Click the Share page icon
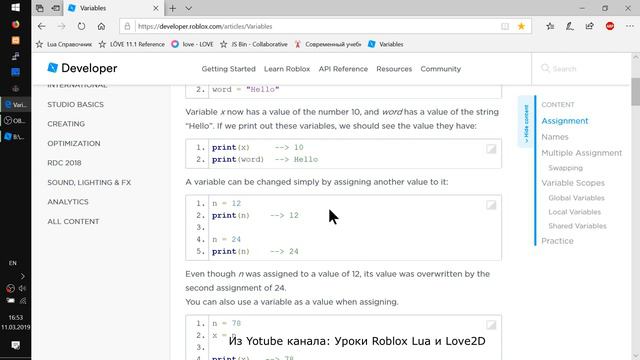 click(589, 26)
